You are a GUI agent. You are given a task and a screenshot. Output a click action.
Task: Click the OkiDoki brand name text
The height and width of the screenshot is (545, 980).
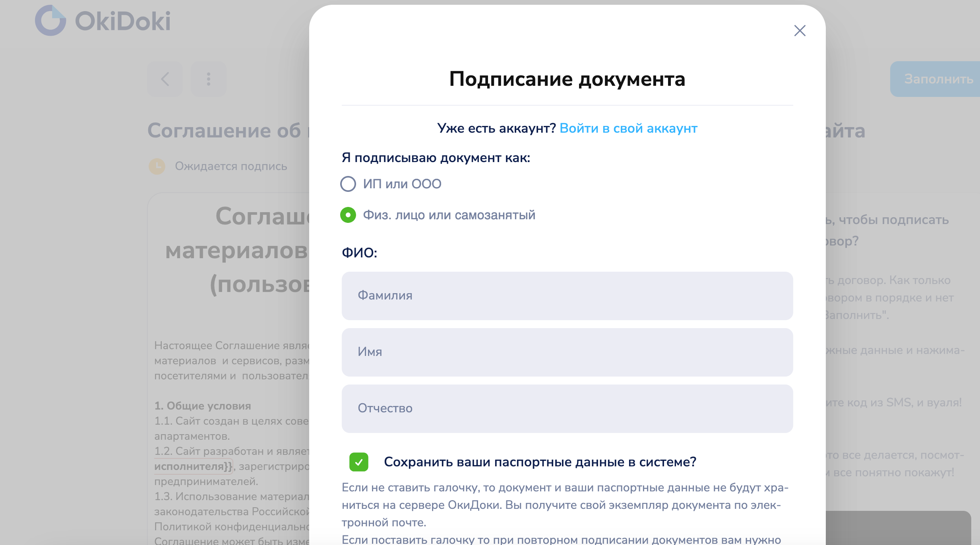123,21
